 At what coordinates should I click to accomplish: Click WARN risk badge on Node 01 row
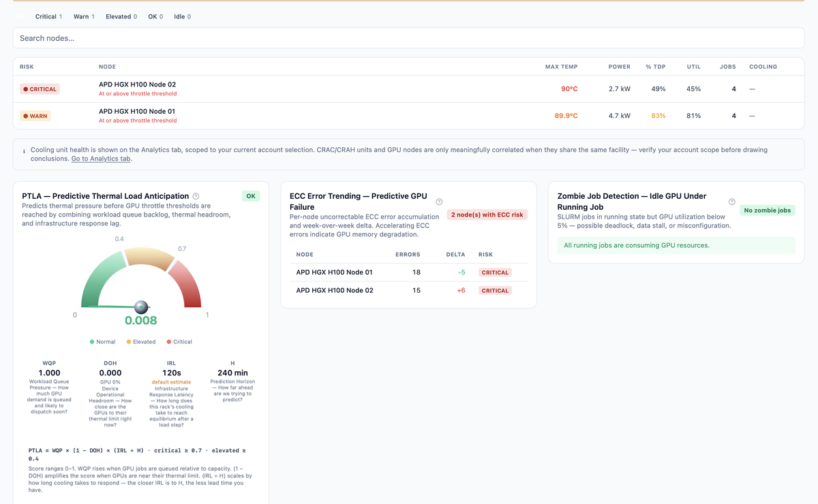(x=35, y=116)
